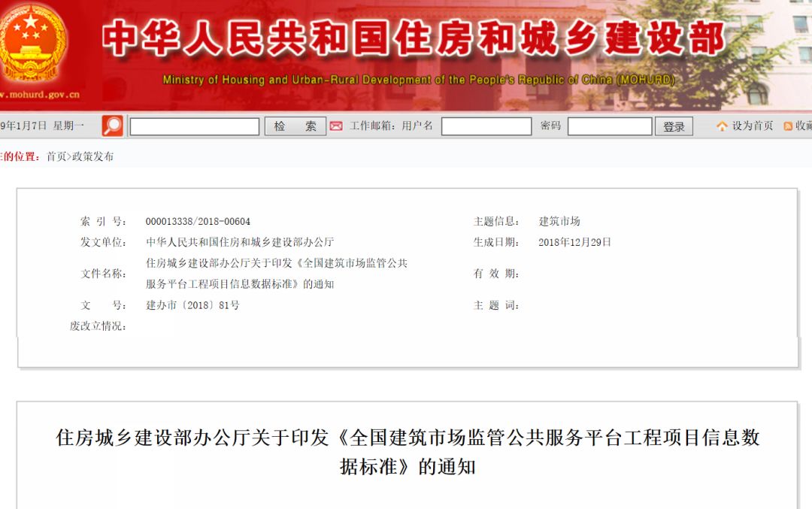Click the Chinese ministry name banner title

pos(414,38)
